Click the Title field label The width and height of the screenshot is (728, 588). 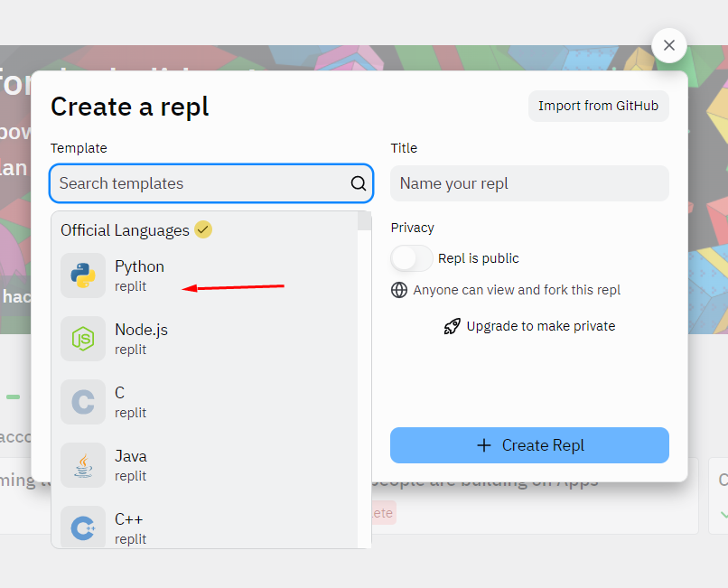(x=404, y=148)
